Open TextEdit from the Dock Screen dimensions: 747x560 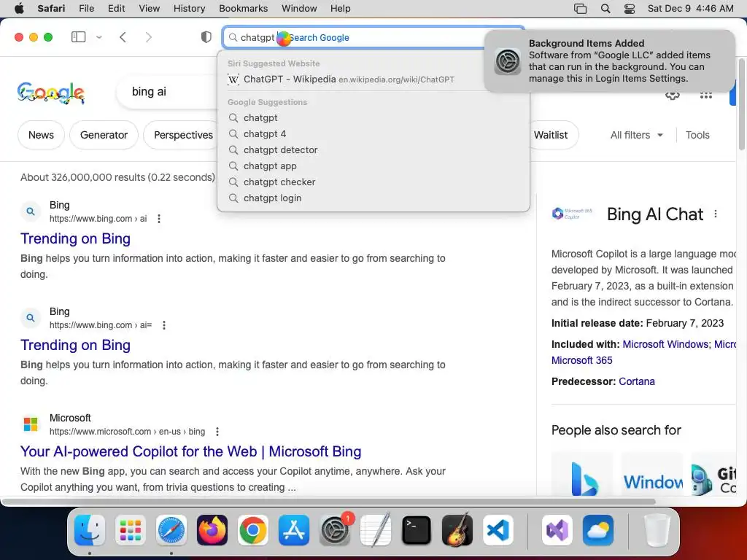pyautogui.click(x=376, y=530)
